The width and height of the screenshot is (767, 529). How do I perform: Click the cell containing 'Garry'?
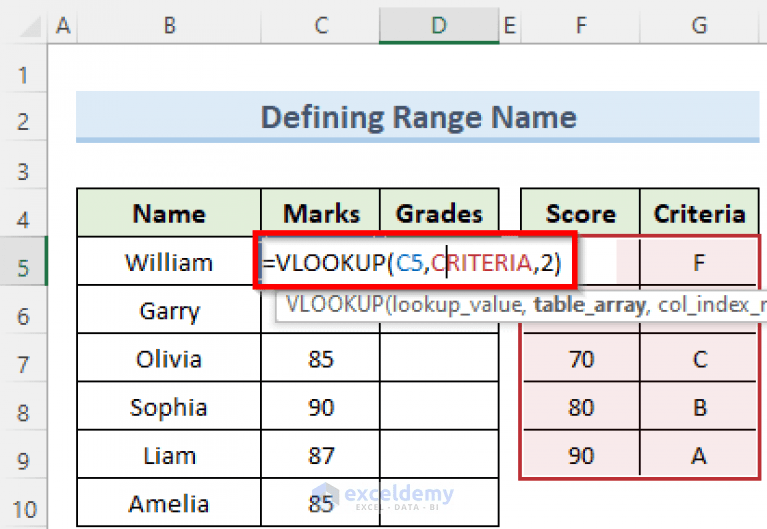click(x=169, y=310)
